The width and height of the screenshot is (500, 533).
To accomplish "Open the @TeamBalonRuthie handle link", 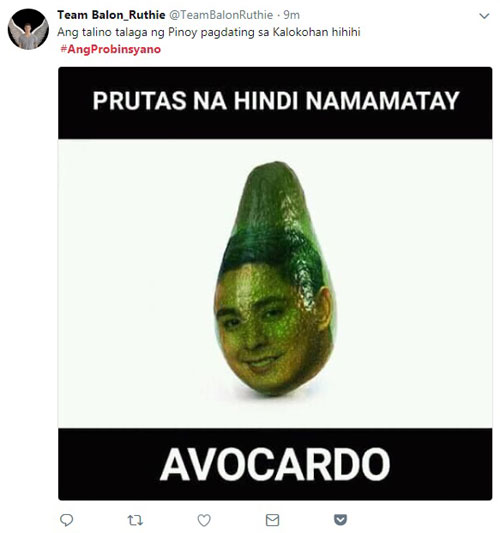I will pos(221,15).
